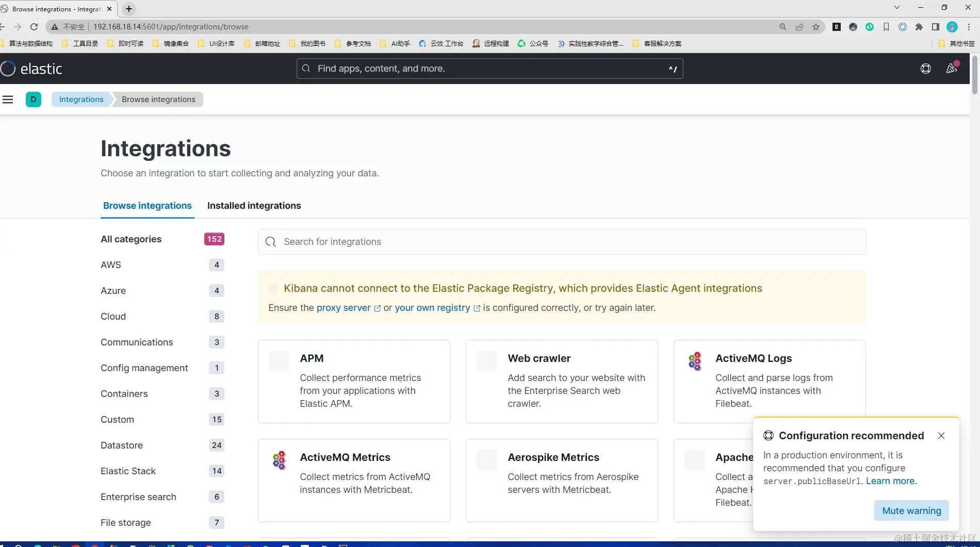
Task: Reload the browser page
Action: 34,27
